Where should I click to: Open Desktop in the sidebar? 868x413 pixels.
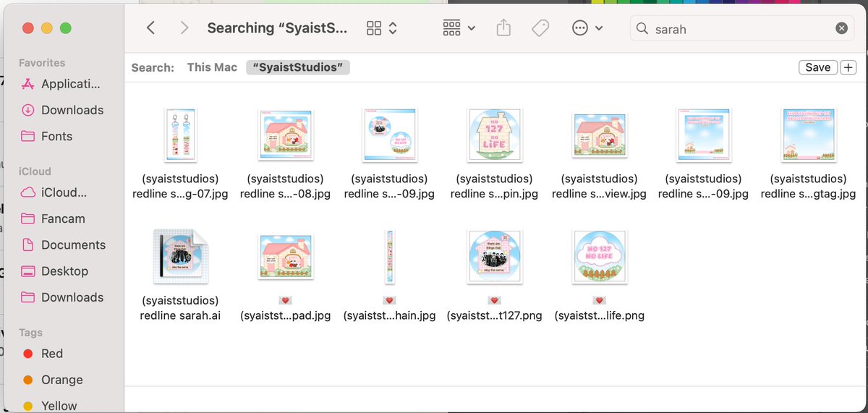[x=55, y=271]
